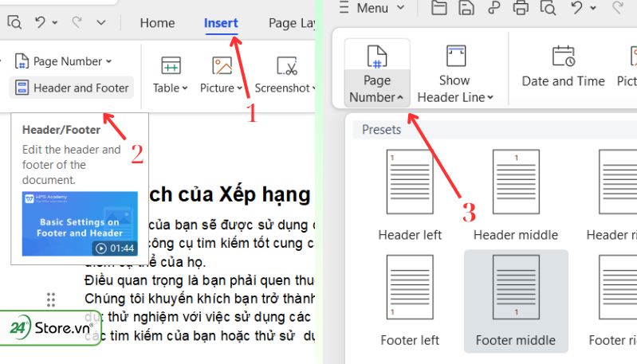Click the paragraph drag handle dots icon
This screenshot has width=637, height=364.
click(x=51, y=299)
